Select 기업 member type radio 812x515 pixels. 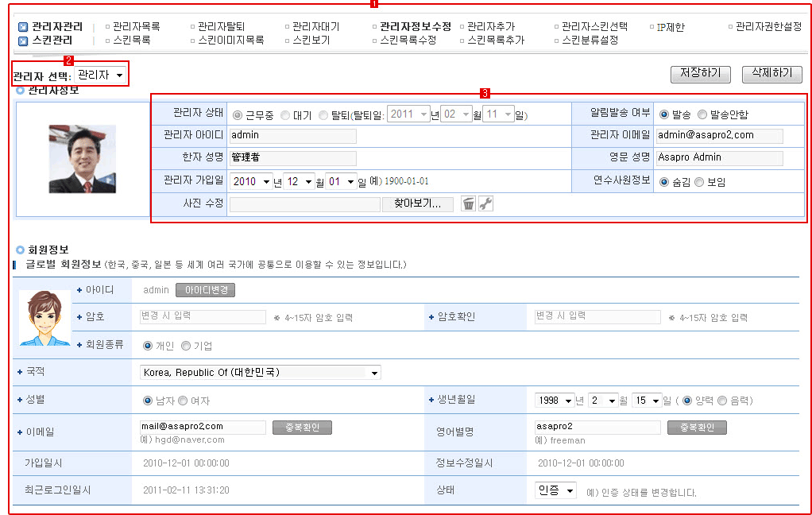coord(186,347)
